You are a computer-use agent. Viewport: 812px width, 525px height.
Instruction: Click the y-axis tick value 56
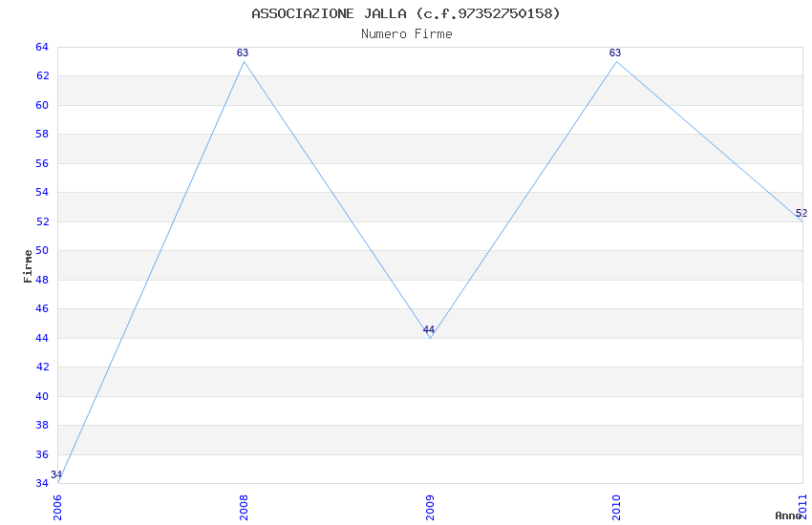42,163
